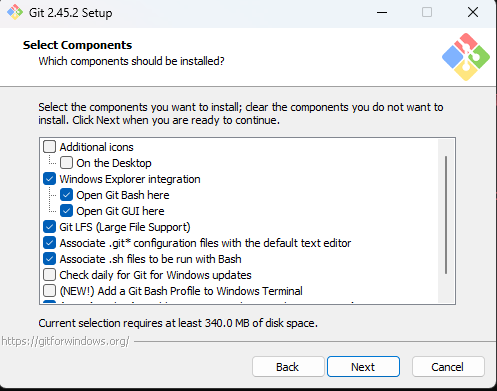Viewport: 497px width, 391px height.
Task: Click the components list scrollbar thumb
Action: click(446, 215)
